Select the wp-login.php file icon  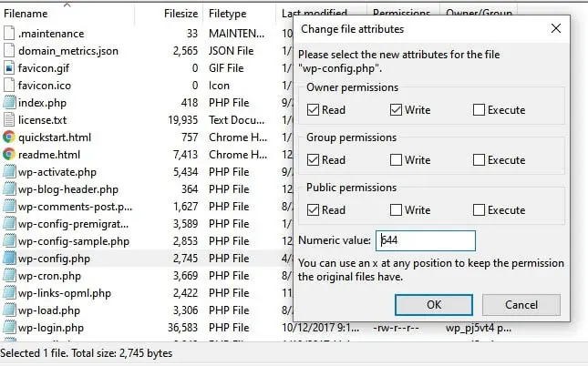click(x=9, y=327)
